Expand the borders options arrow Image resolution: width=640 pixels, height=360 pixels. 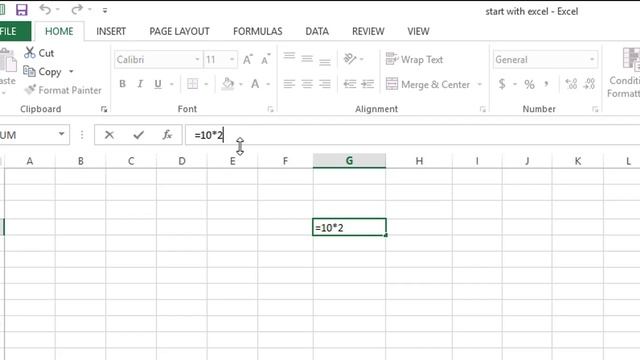point(206,84)
